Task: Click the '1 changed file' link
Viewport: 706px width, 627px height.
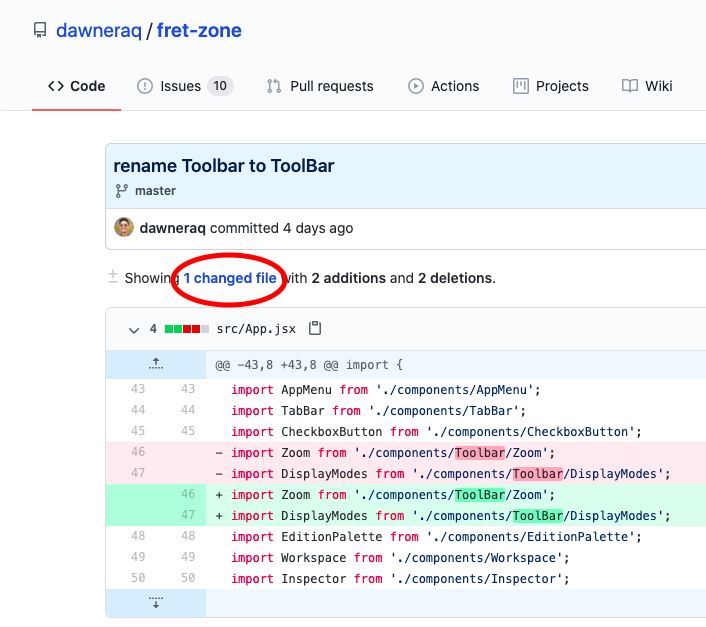Action: point(230,278)
